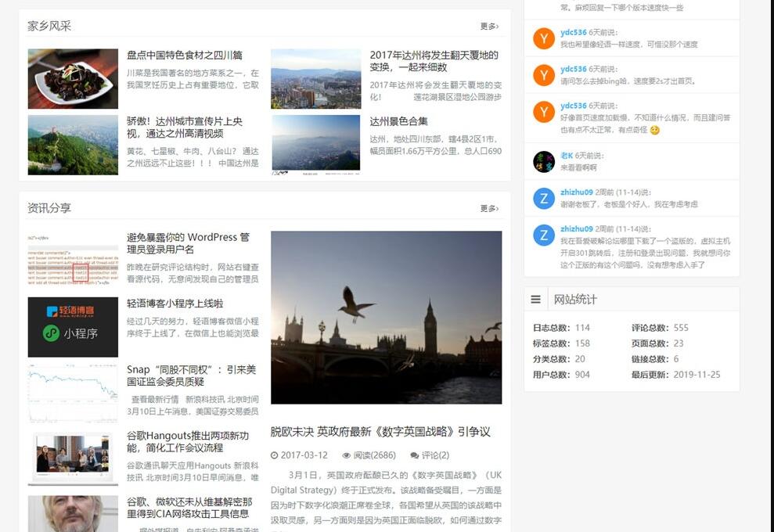The image size is (774, 532).
Task: Open 老K's colorful avatar icon
Action: coord(544,162)
